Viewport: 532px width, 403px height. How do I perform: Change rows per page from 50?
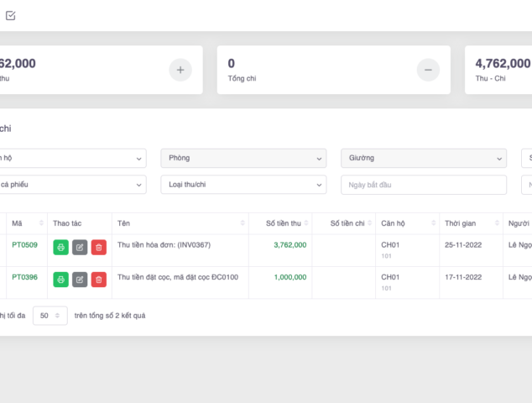click(x=50, y=316)
